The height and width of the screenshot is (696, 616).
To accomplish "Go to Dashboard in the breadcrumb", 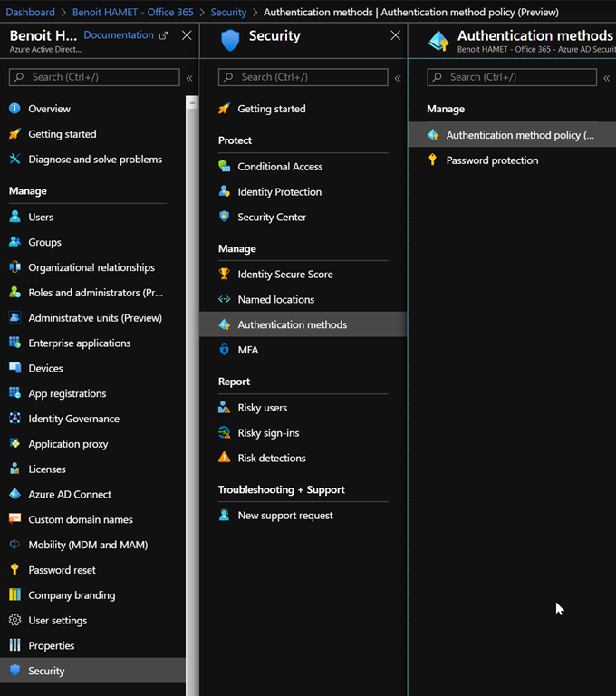I will pyautogui.click(x=31, y=13).
